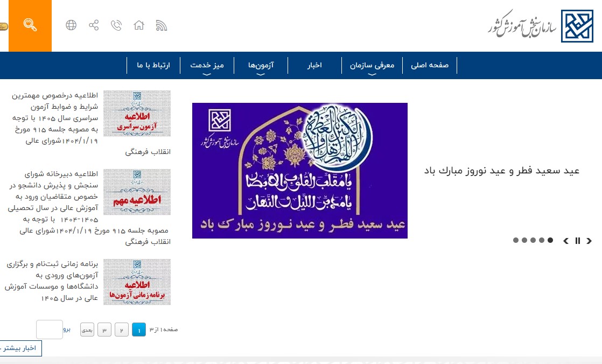The height and width of the screenshot is (364, 602).
Task: Click the page number input field
Action: point(49,329)
